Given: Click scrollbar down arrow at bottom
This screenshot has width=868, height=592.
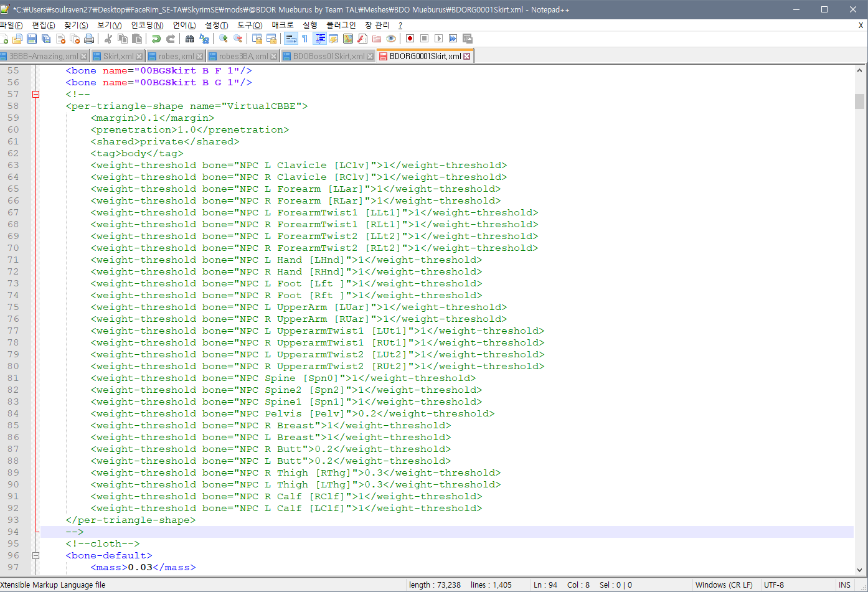Looking at the screenshot, I should point(859,570).
